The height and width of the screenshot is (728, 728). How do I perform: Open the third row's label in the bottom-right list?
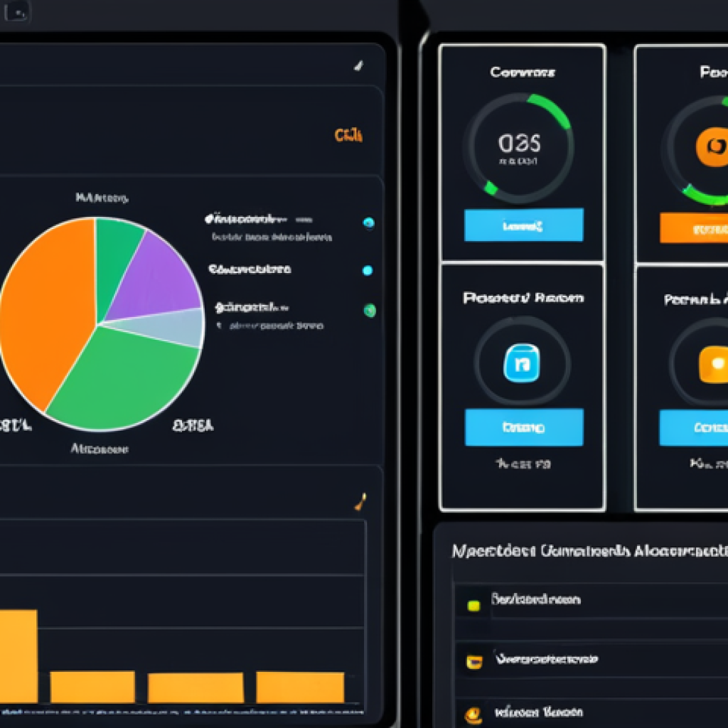coord(539,712)
